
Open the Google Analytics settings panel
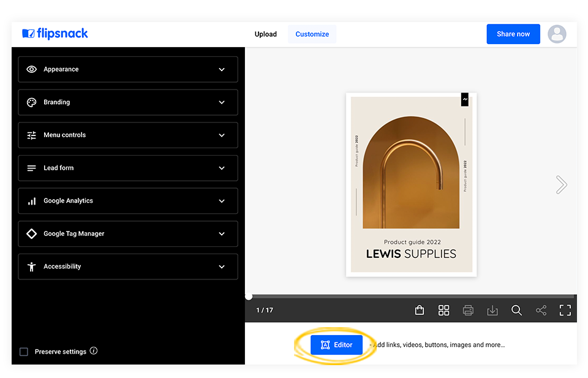click(x=127, y=201)
